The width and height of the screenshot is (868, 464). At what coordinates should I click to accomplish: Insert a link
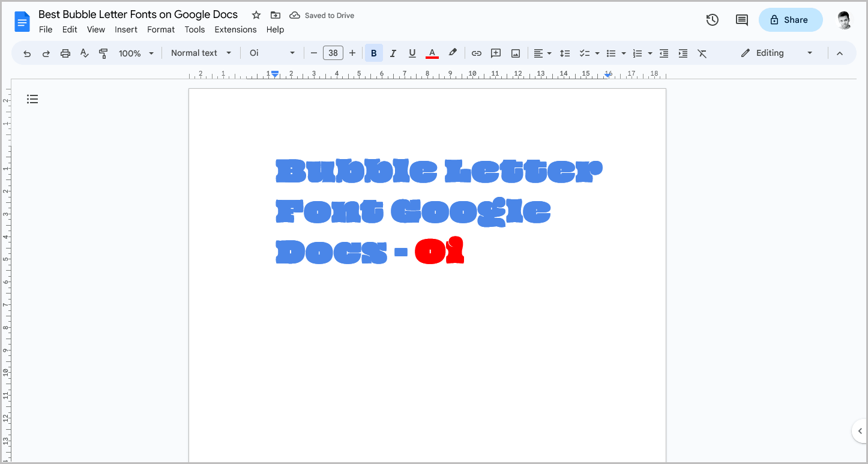point(477,53)
